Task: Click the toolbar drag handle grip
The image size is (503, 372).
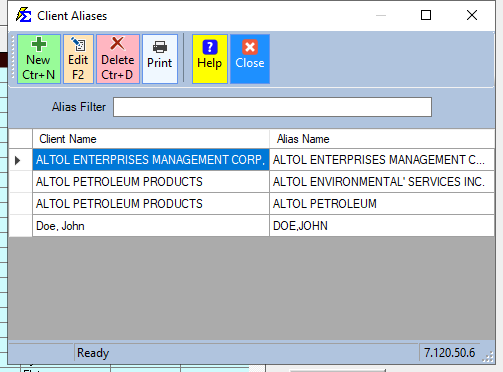Action: (13, 57)
